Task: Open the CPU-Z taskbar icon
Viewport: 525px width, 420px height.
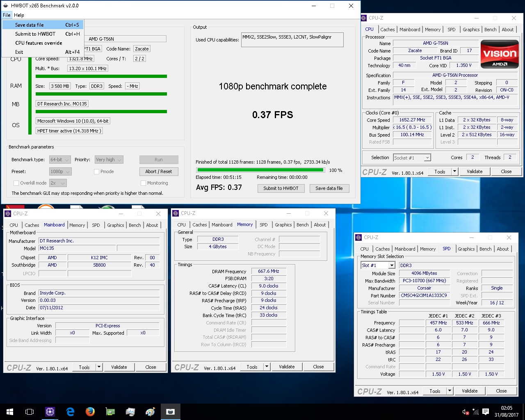Action: [50, 411]
